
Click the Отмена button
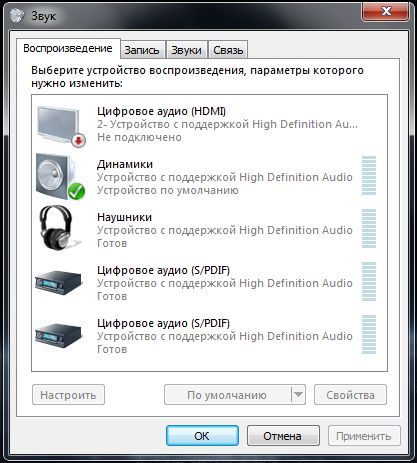pyautogui.click(x=283, y=435)
